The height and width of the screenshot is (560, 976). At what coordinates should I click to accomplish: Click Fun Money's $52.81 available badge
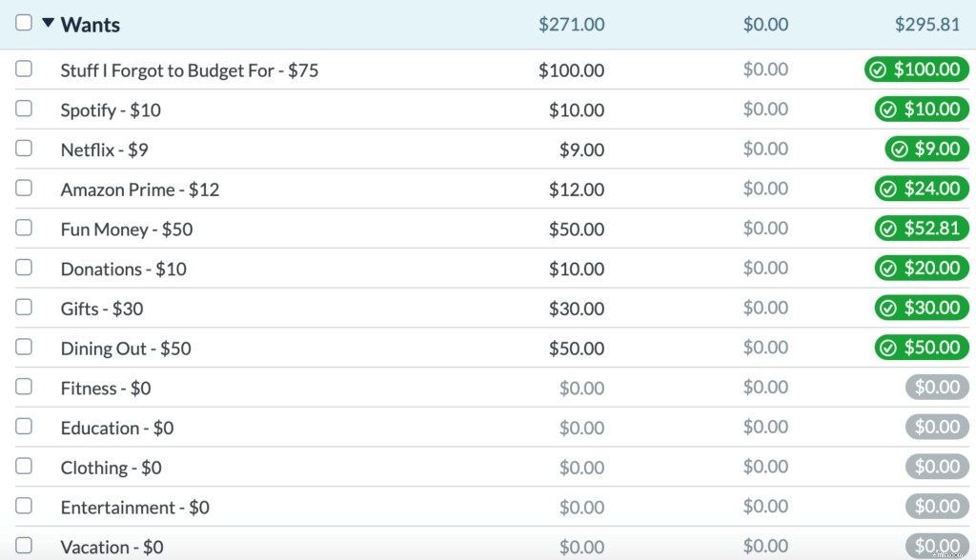tap(921, 229)
